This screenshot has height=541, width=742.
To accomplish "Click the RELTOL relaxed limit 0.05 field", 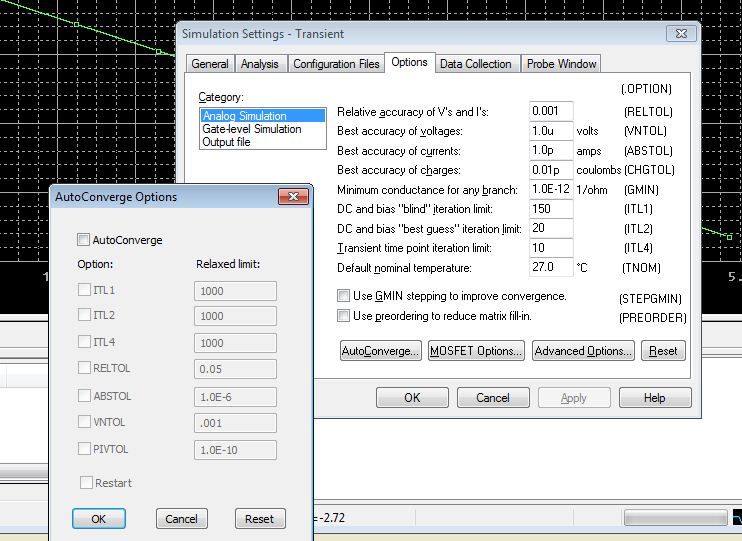I will pos(235,369).
